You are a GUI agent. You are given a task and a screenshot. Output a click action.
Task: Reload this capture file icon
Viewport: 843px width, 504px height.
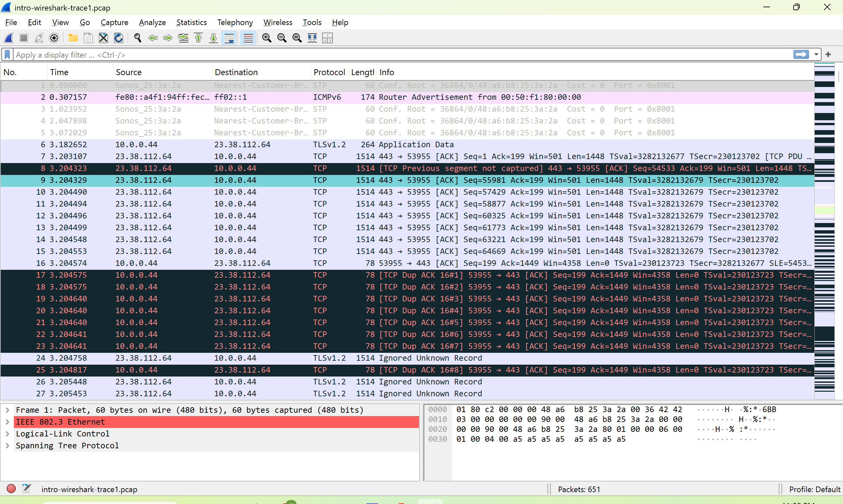(119, 38)
